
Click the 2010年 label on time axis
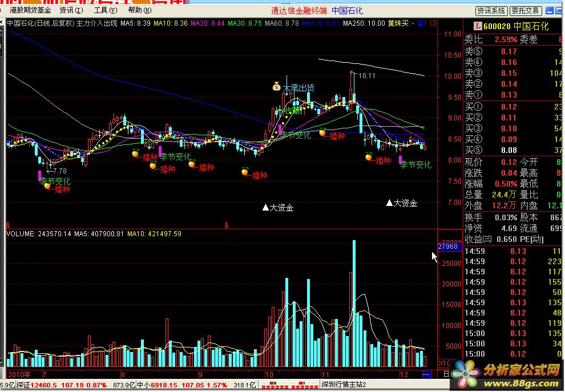point(19,375)
